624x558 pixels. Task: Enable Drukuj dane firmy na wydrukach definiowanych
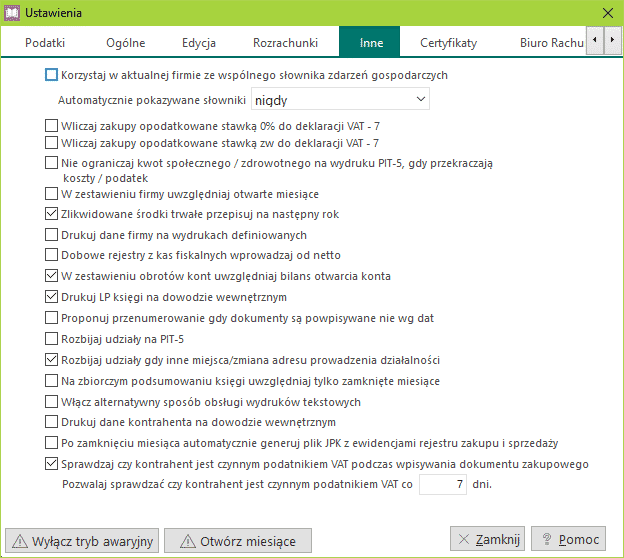click(51, 235)
